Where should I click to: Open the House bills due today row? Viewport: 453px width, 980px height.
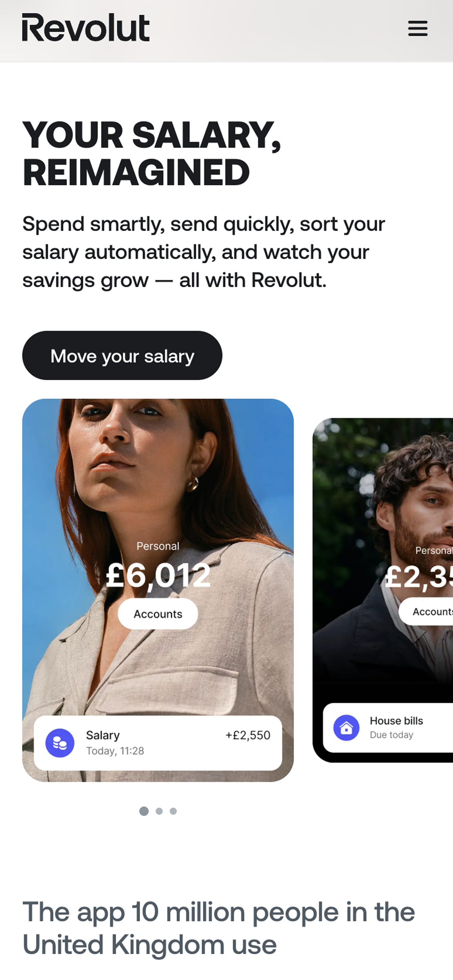coord(388,728)
